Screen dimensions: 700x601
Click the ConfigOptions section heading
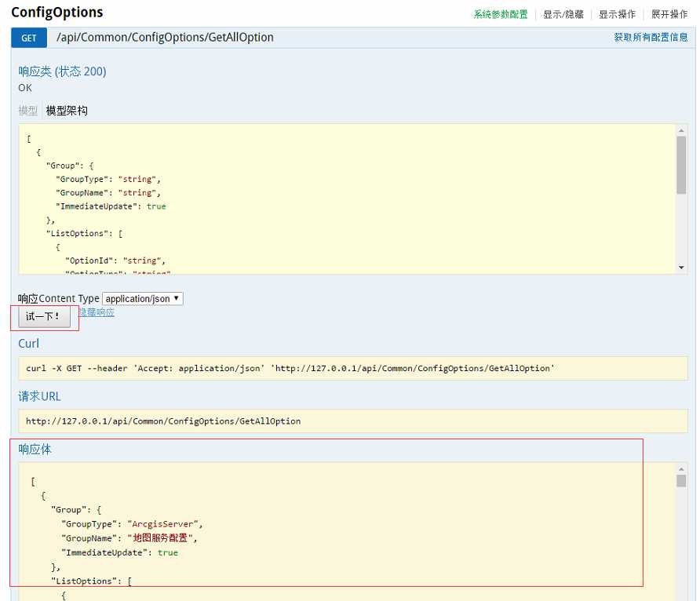click(x=57, y=13)
